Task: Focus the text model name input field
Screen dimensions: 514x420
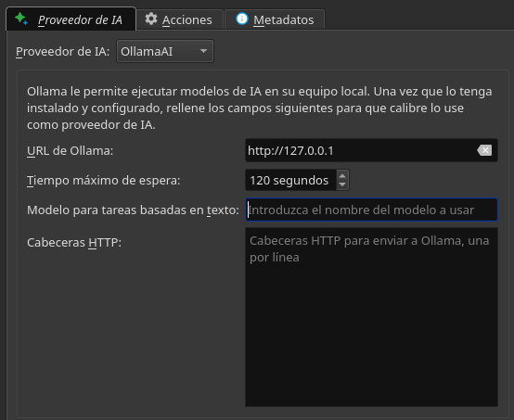Action: click(x=371, y=210)
